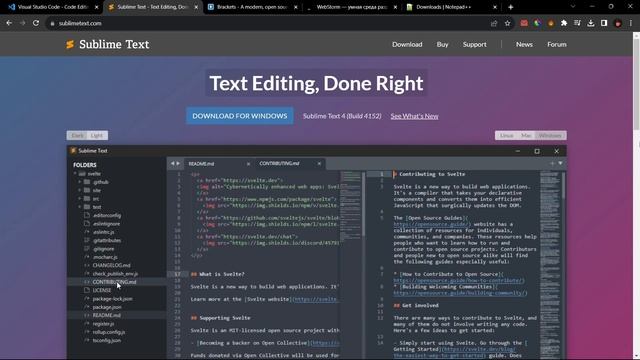
Task: Select README.md file in sidebar
Action: 107,315
